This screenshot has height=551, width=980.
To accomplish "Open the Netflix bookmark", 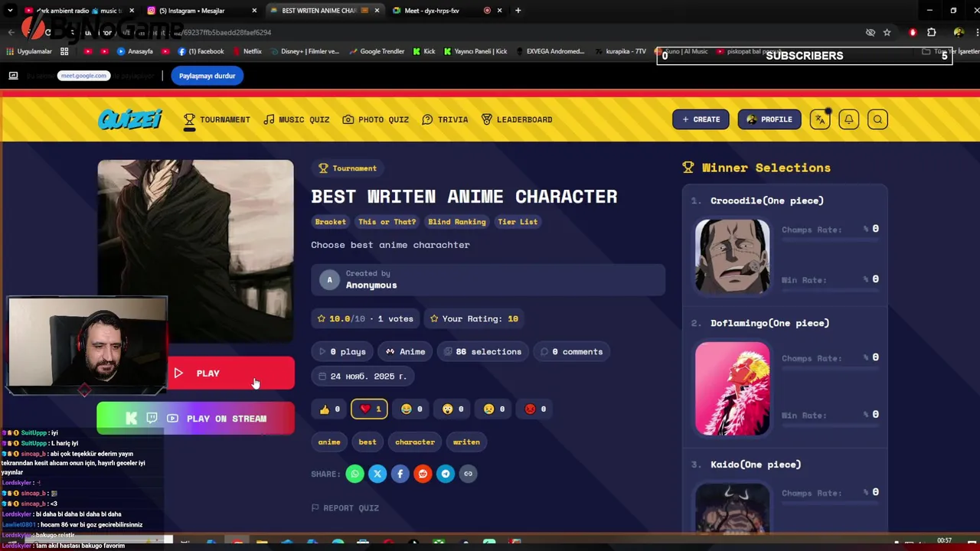I will [x=247, y=51].
